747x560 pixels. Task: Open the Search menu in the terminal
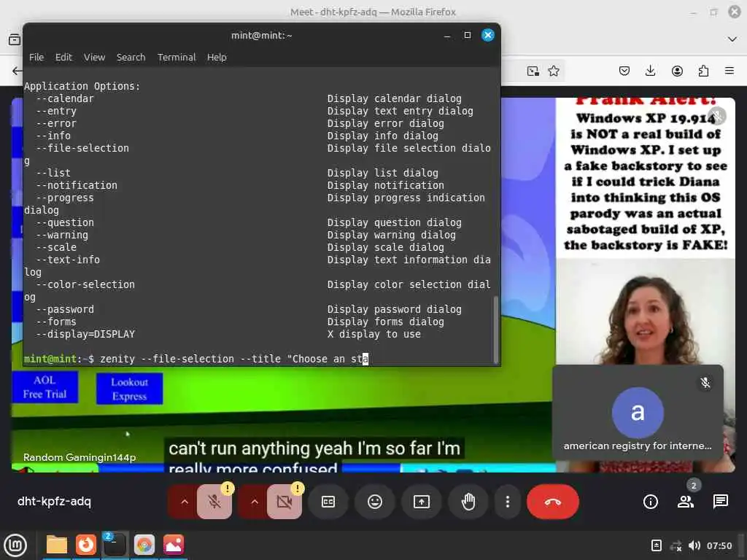coord(131,57)
